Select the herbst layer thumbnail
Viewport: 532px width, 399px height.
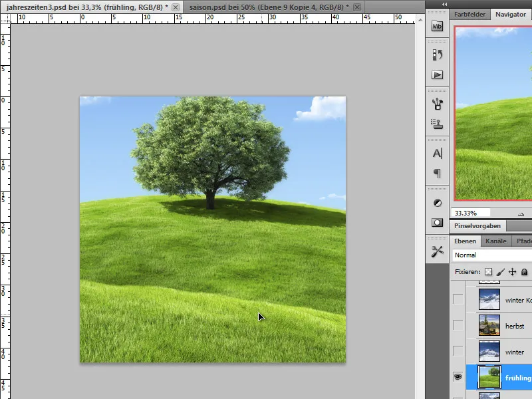489,325
